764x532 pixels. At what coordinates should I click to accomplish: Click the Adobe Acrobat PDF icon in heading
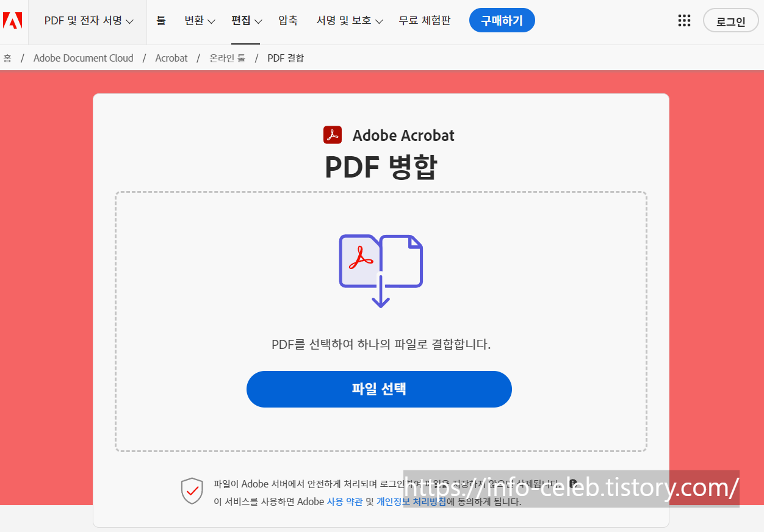click(x=333, y=135)
